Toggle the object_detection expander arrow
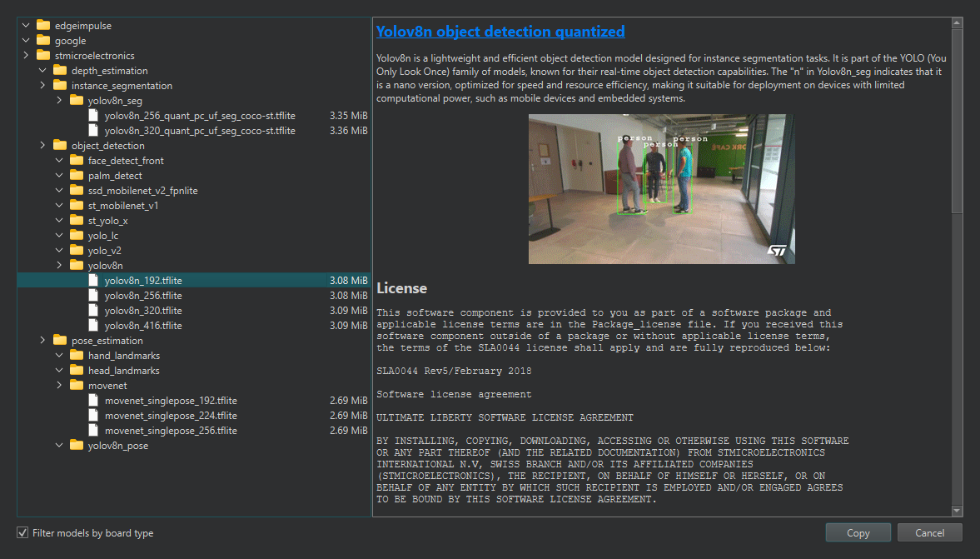This screenshot has height=559, width=980. click(42, 146)
